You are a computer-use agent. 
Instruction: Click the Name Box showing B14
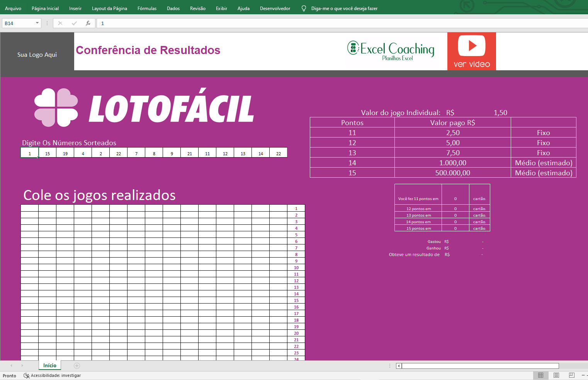(18, 23)
